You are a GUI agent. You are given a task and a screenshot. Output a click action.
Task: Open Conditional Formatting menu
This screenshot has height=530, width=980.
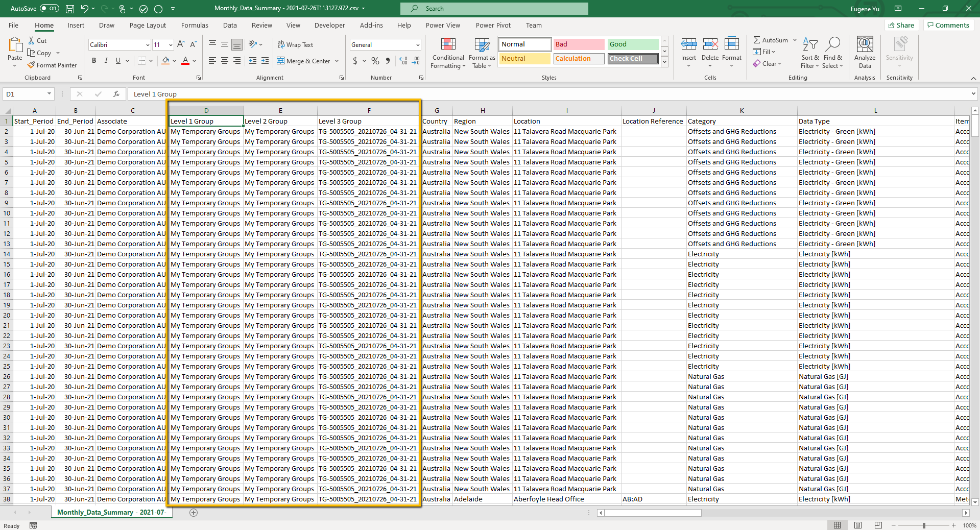448,53
